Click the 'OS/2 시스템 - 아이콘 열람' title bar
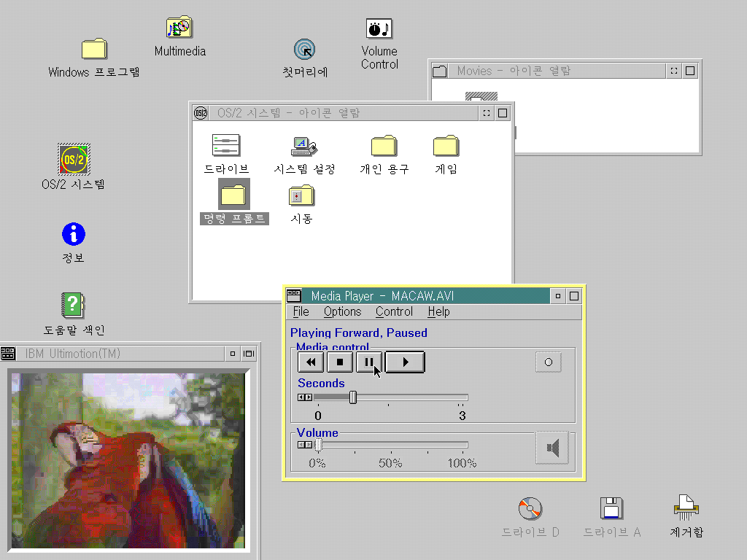The image size is (747, 560). [x=343, y=113]
